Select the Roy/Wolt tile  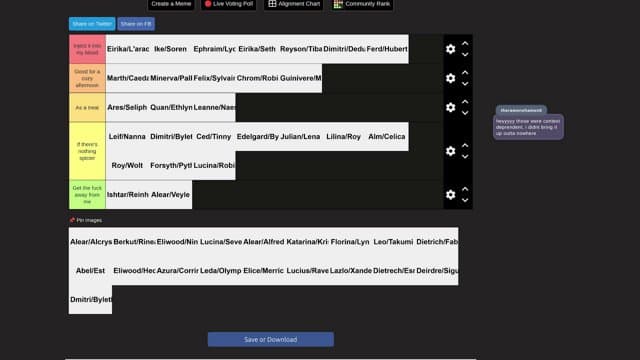(127, 165)
